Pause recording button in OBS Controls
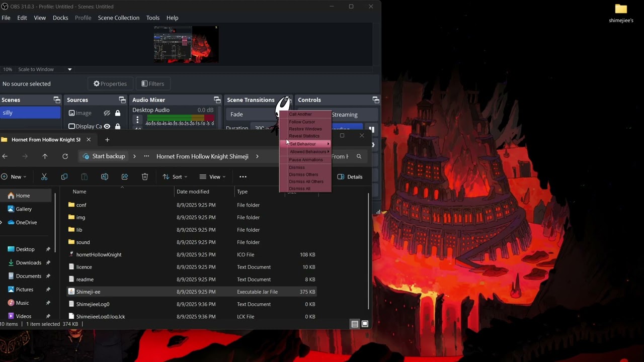This screenshot has height=362, width=644. (x=371, y=129)
